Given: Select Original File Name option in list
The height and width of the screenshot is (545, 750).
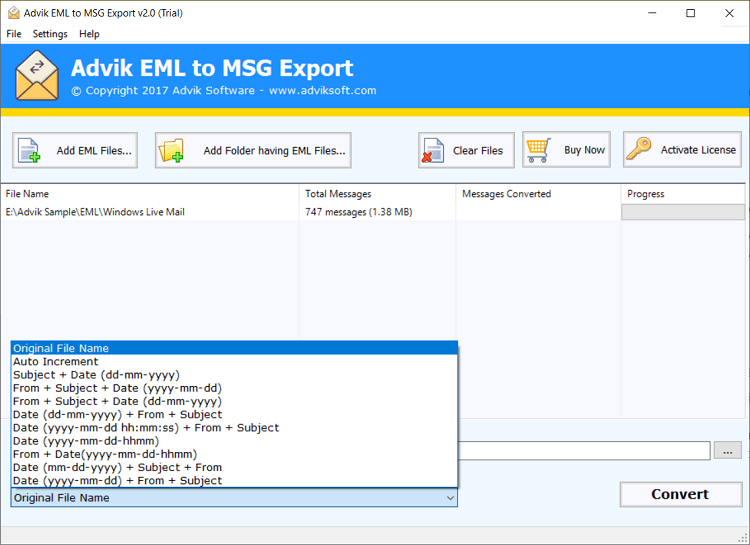Looking at the screenshot, I should tap(234, 348).
